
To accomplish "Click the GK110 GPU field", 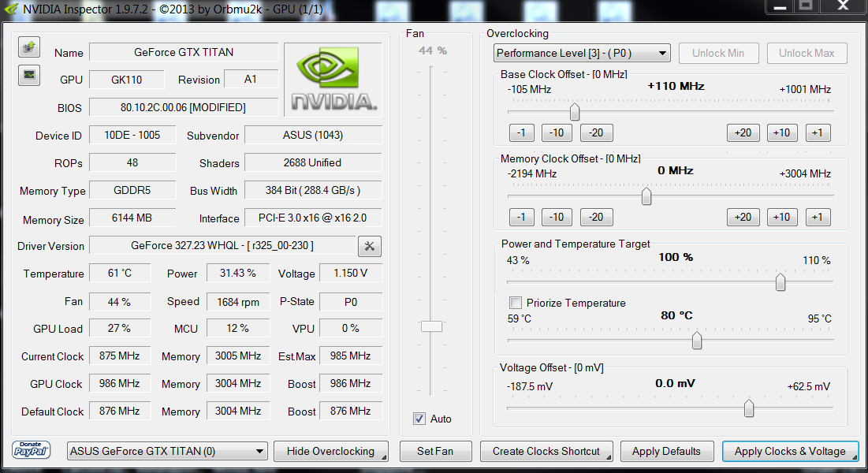I will [127, 79].
